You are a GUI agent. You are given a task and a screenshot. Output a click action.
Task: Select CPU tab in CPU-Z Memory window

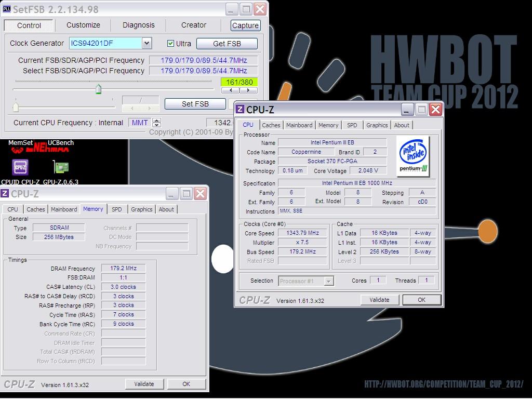coord(12,209)
